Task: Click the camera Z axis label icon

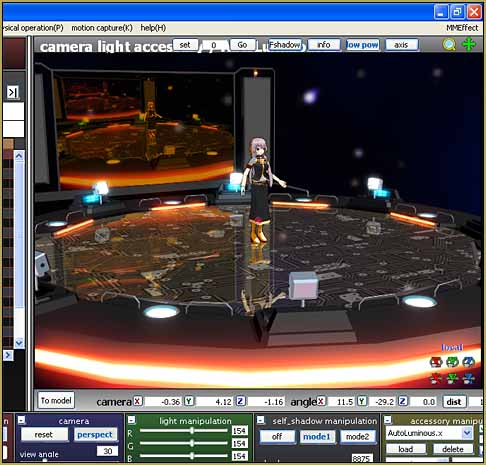Action: coord(240,401)
